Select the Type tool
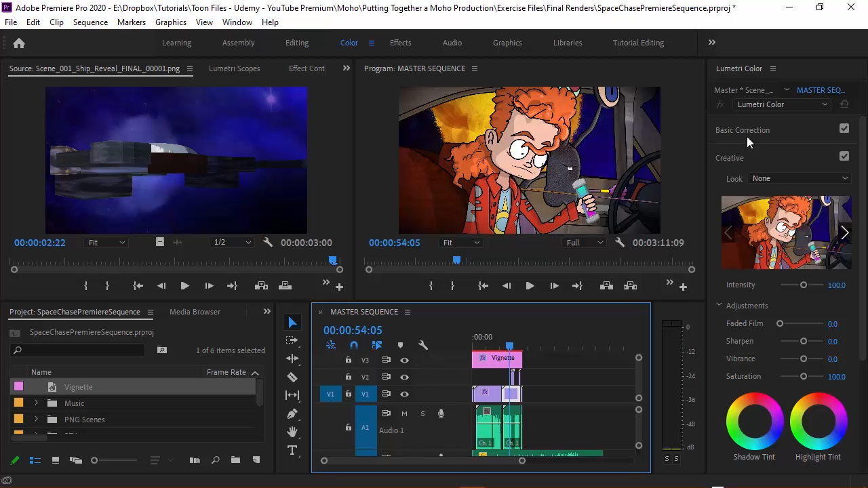This screenshot has height=488, width=868. pos(292,451)
